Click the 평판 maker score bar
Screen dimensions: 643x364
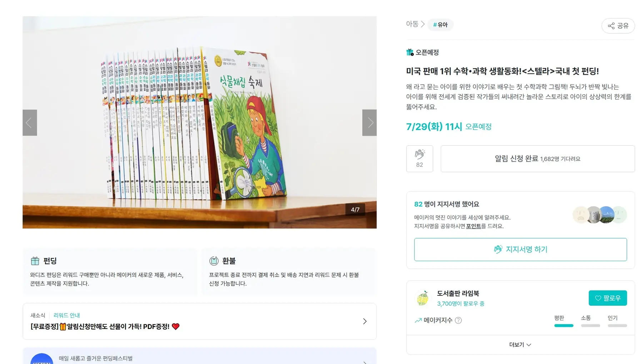coord(564,325)
